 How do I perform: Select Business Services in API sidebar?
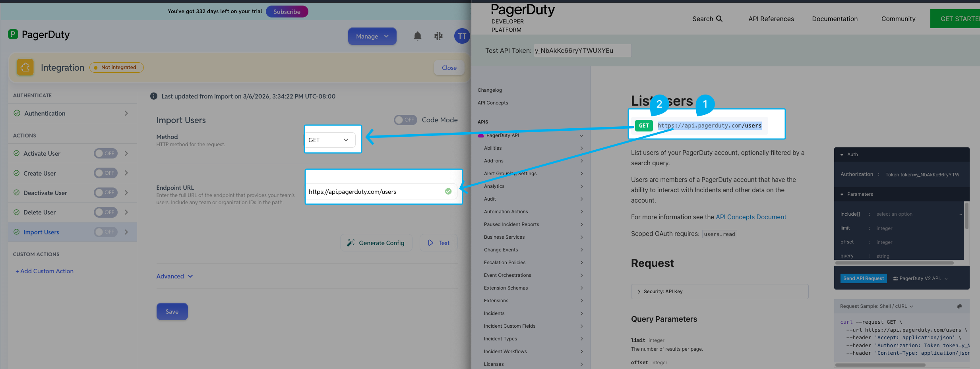(504, 237)
